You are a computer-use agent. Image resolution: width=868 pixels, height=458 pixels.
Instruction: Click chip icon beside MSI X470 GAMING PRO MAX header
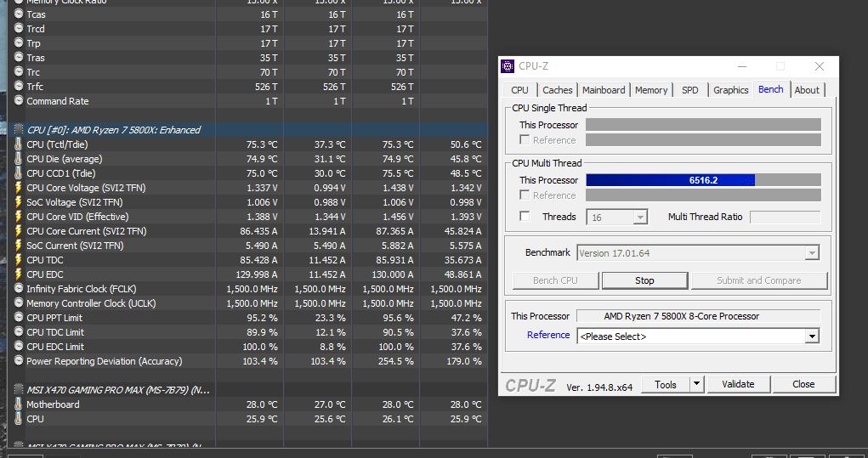[18, 389]
